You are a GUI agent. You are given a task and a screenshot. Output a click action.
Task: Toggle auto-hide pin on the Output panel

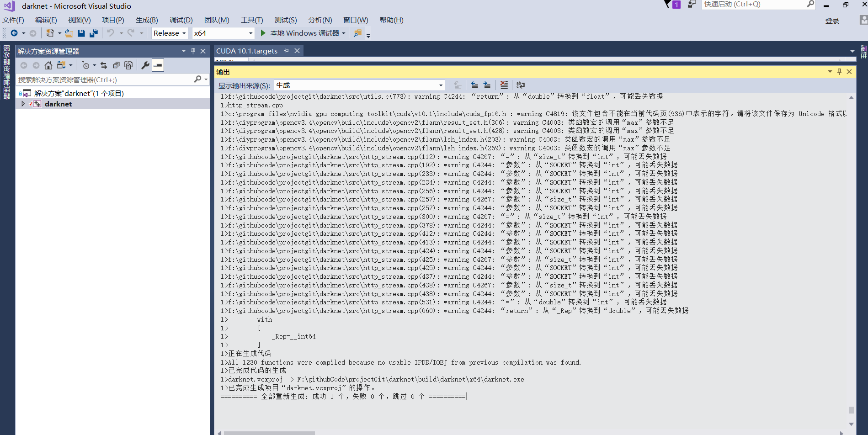point(839,71)
